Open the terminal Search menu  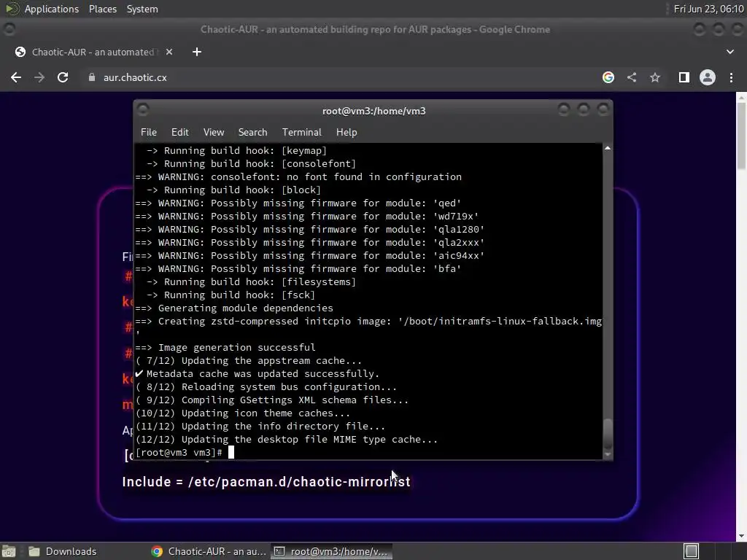point(252,133)
